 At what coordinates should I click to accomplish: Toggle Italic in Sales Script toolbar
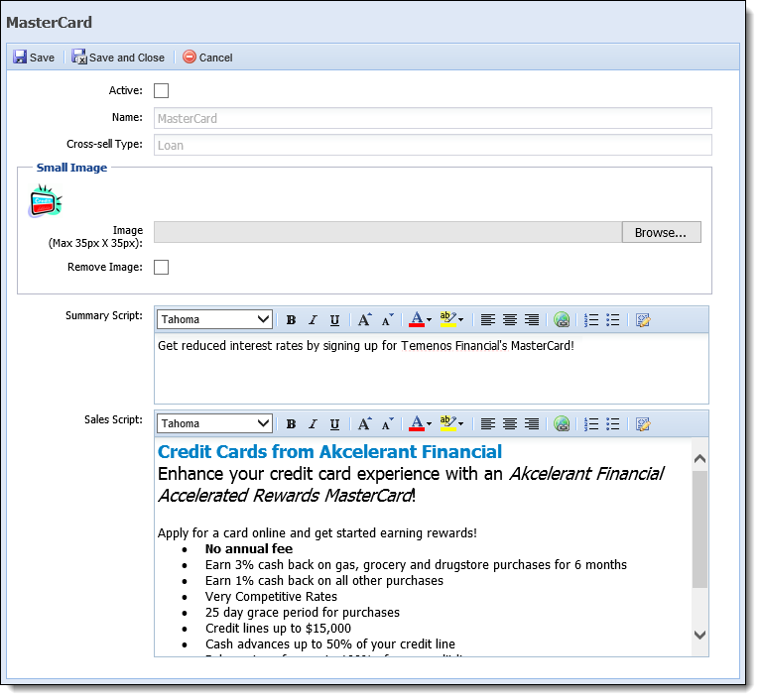tap(314, 424)
